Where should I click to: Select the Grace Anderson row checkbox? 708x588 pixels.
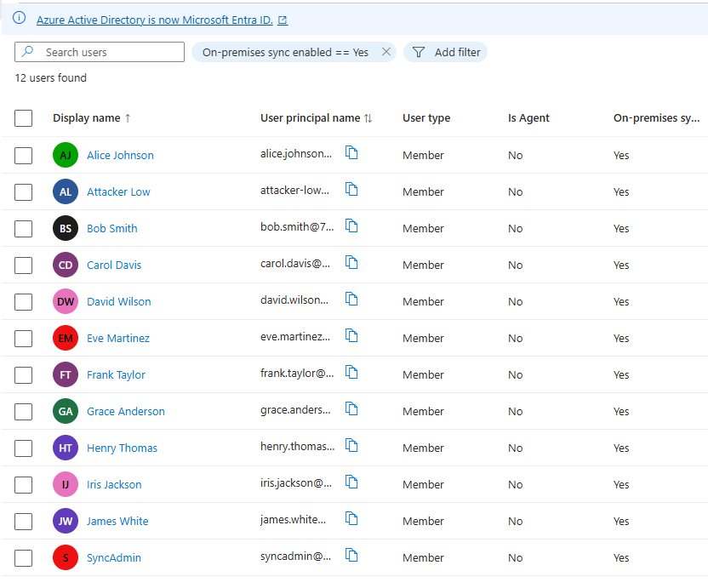24,411
